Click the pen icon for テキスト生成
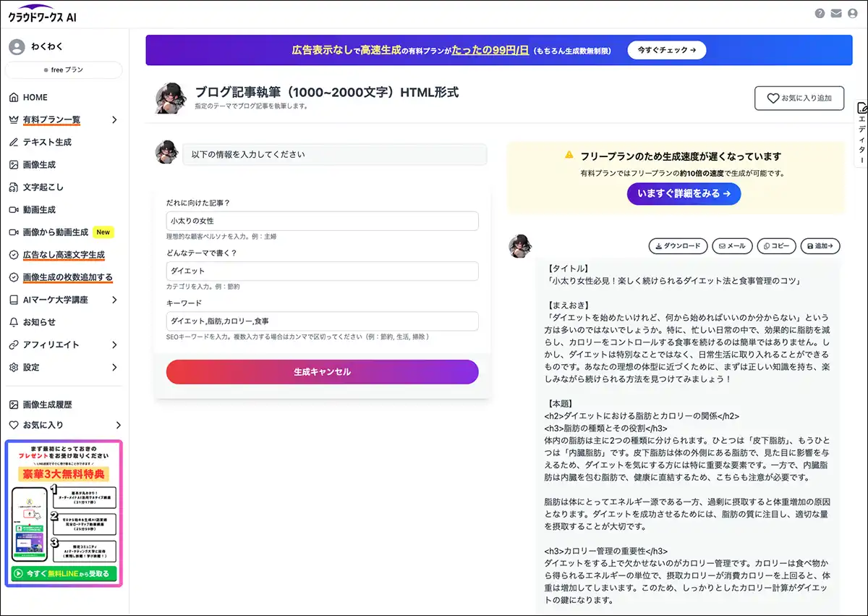The height and width of the screenshot is (616, 868). coord(14,142)
